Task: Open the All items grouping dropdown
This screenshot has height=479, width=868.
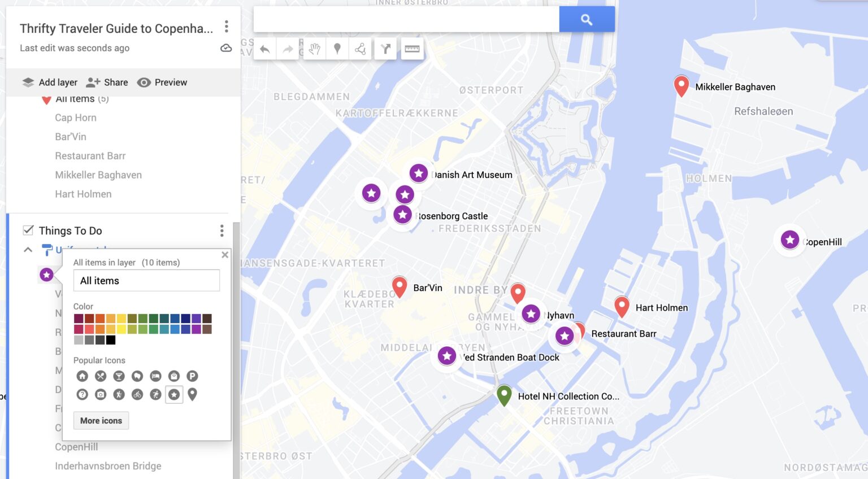Action: click(x=146, y=280)
